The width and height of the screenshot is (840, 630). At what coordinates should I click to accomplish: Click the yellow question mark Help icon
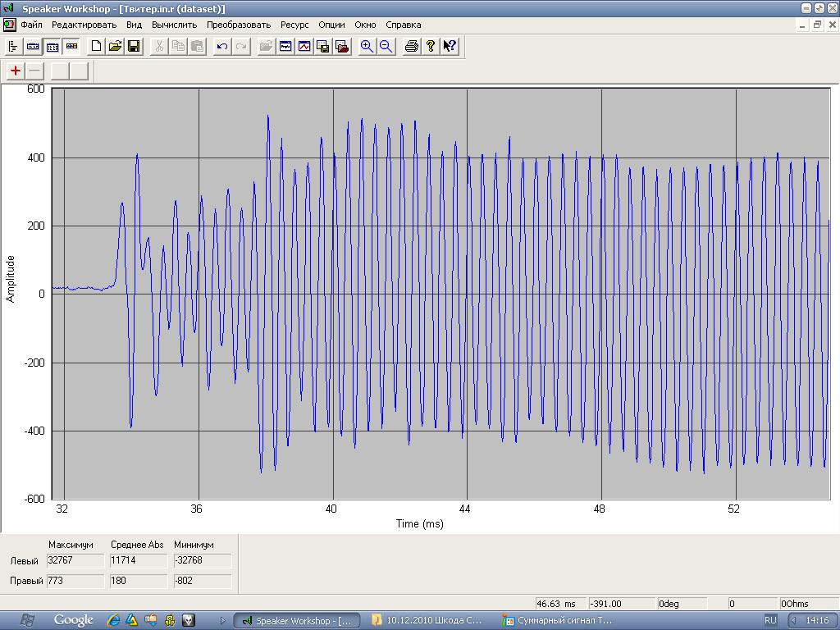431,46
